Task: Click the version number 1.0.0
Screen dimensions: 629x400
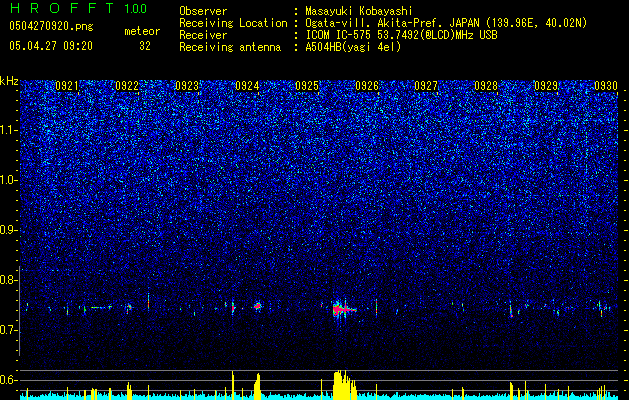Action: pos(135,9)
